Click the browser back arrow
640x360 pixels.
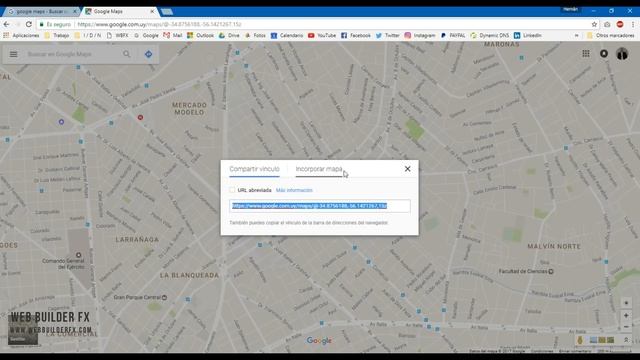(6, 24)
